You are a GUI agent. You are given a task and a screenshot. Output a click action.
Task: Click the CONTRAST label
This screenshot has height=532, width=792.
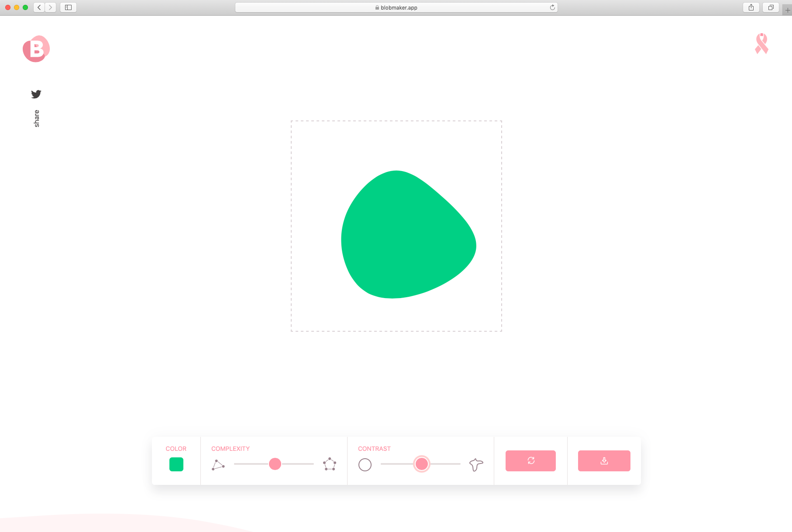(x=374, y=449)
